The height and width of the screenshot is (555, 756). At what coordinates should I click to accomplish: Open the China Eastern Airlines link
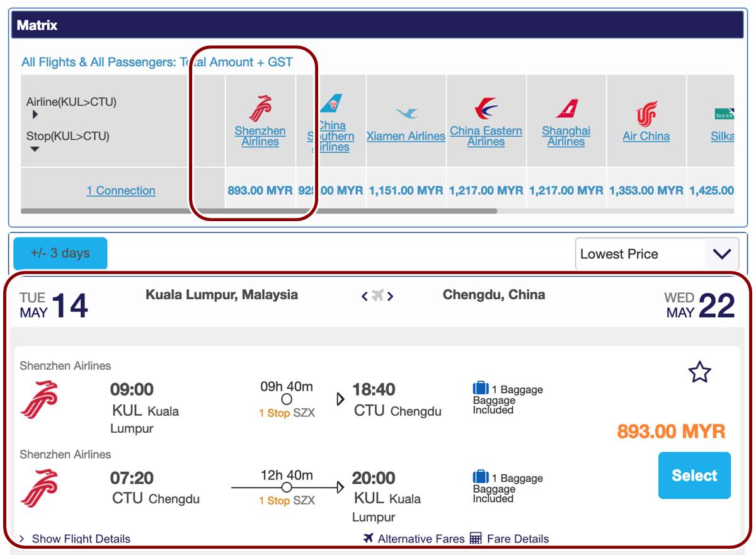(x=486, y=136)
